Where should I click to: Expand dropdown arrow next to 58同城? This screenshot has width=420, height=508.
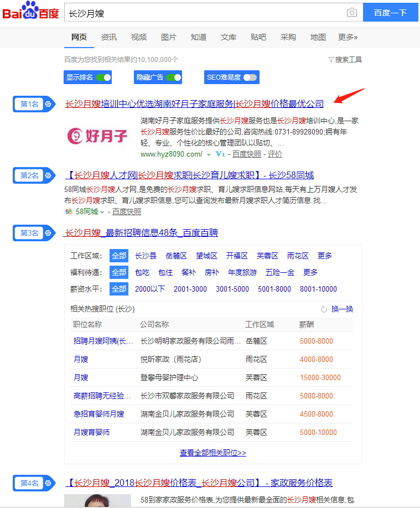tap(102, 212)
